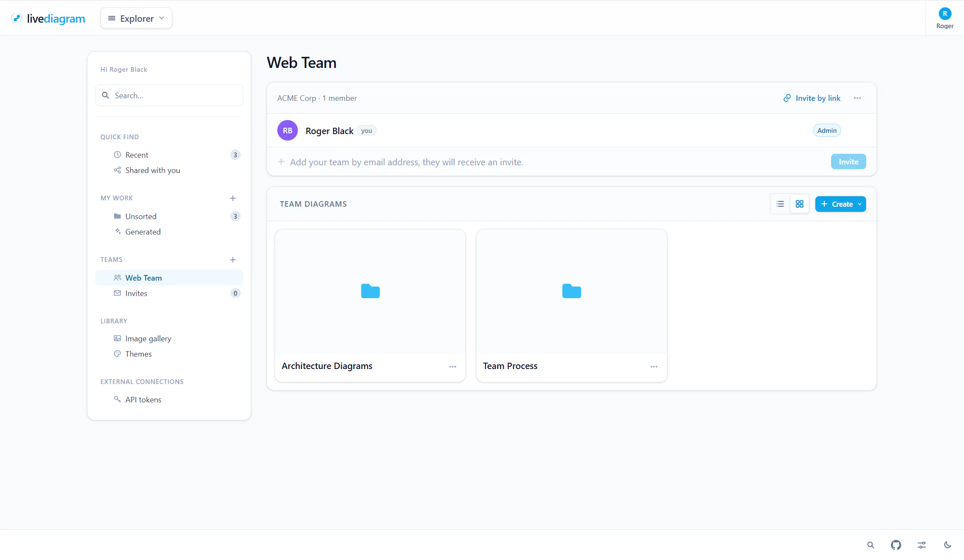
Task: Open Team Process options menu
Action: coord(654,366)
